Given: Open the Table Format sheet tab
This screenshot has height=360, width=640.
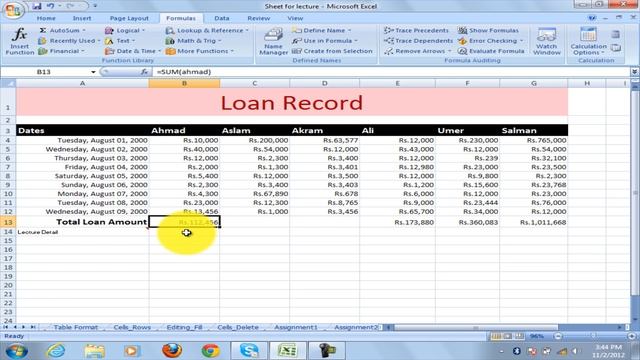Looking at the screenshot, I should point(76,327).
